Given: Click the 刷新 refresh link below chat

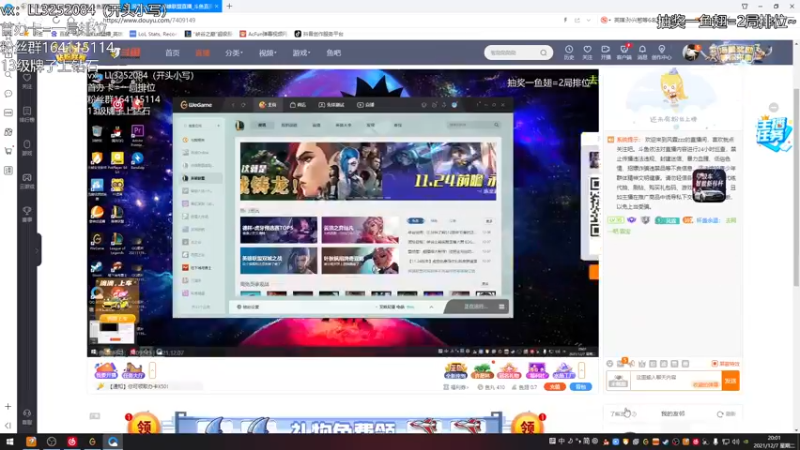Looking at the screenshot, I should [727, 414].
